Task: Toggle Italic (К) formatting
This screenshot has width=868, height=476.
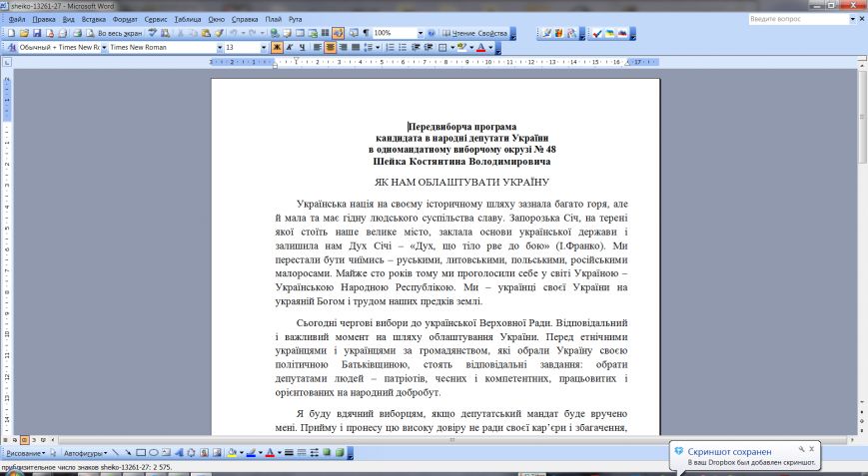Action: pos(289,48)
